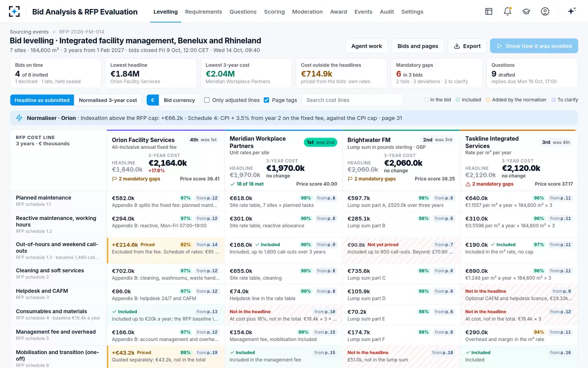Open the Events tab
Screen dimensions: 588x368
coord(363,12)
